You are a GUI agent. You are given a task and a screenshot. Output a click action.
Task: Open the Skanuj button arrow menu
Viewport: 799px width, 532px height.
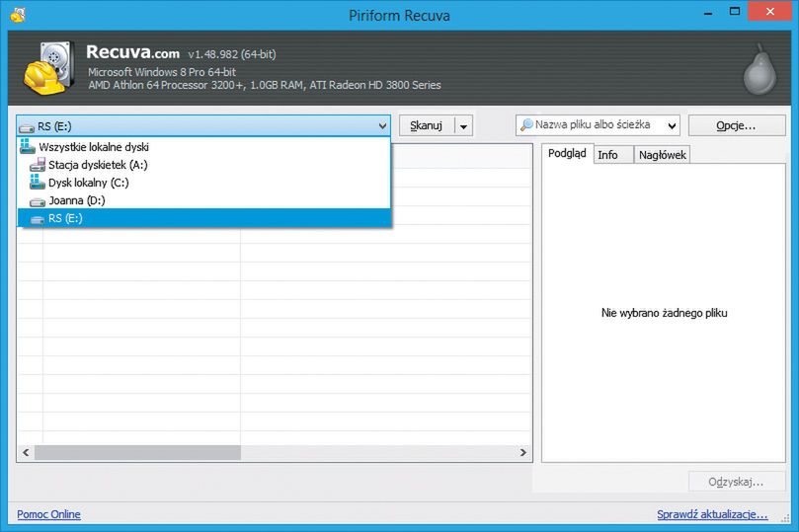463,126
